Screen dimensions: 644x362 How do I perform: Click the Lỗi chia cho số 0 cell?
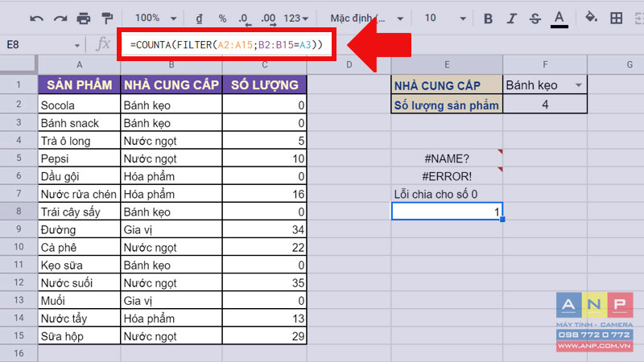[x=447, y=194]
